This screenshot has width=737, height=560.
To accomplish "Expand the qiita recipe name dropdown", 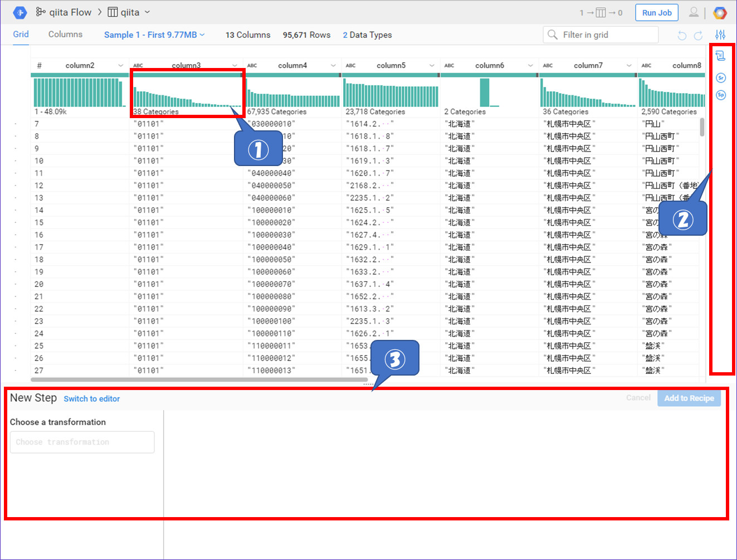I will click(x=147, y=12).
